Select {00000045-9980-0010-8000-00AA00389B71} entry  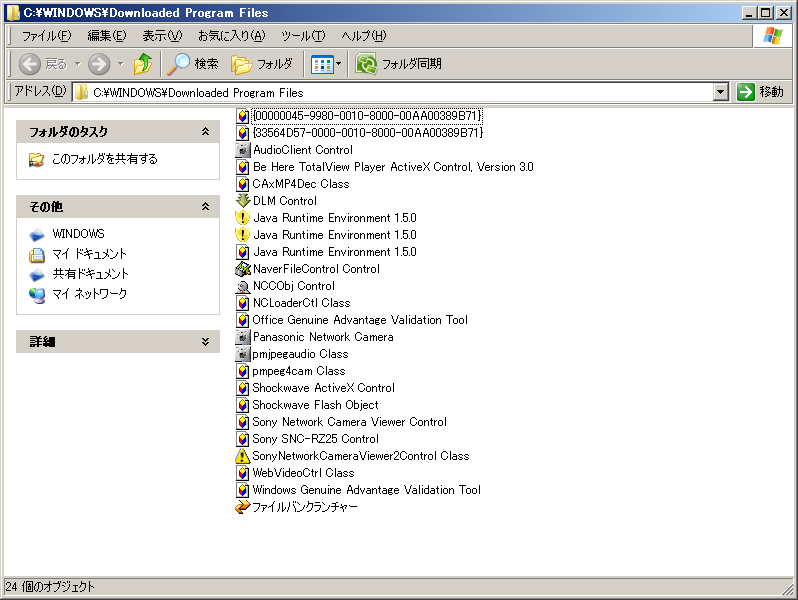[x=359, y=116]
